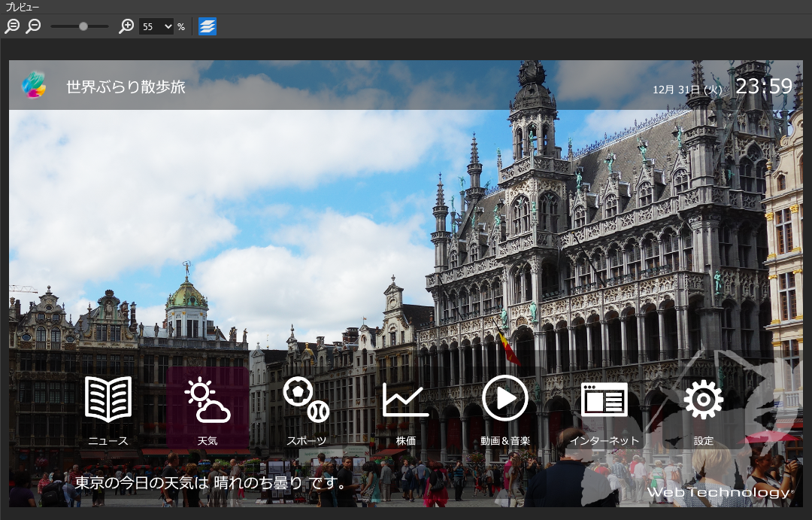Select the プレビュー panel tab

22,7
